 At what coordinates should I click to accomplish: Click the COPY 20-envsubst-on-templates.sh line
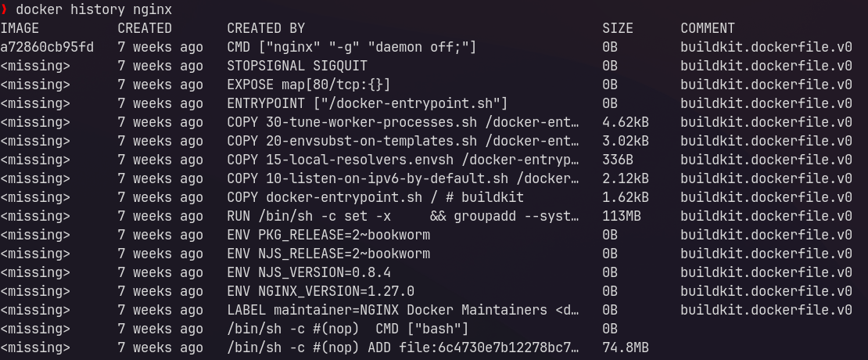[x=403, y=141]
